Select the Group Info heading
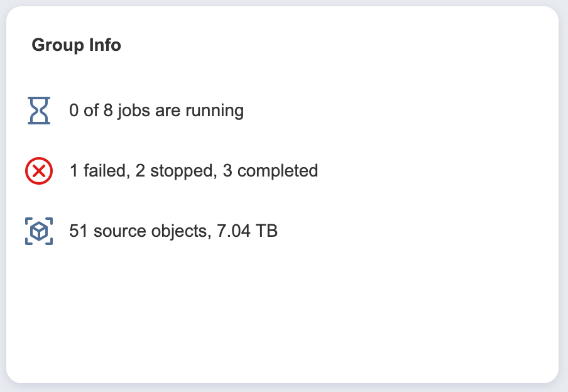The height and width of the screenshot is (392, 568). tap(77, 45)
